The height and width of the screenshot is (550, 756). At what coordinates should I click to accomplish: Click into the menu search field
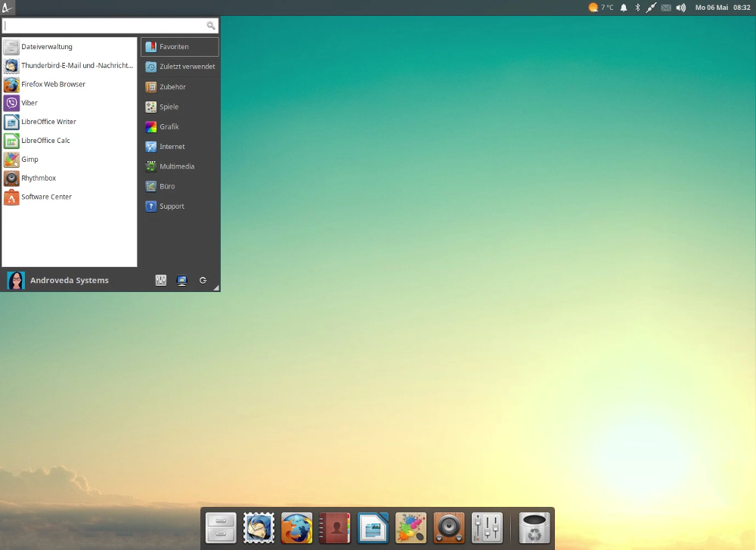tap(104, 26)
